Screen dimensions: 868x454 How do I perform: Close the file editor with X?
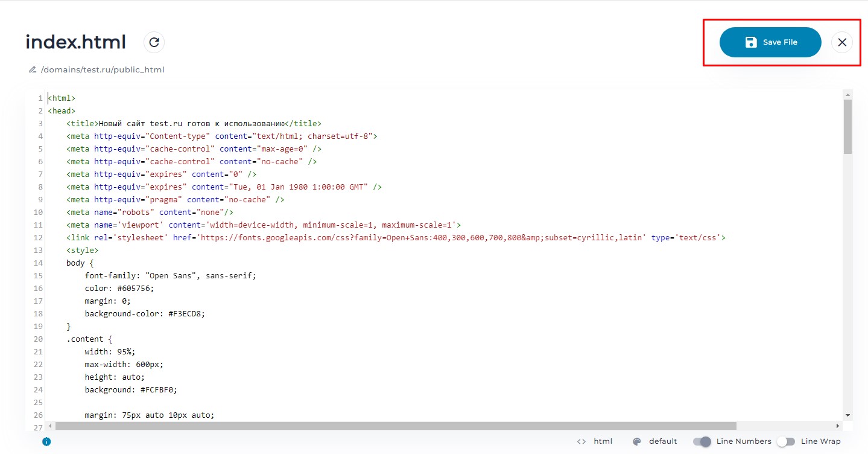(x=842, y=42)
